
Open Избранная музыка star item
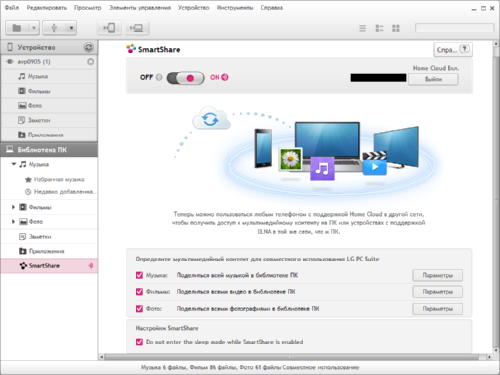click(x=54, y=179)
